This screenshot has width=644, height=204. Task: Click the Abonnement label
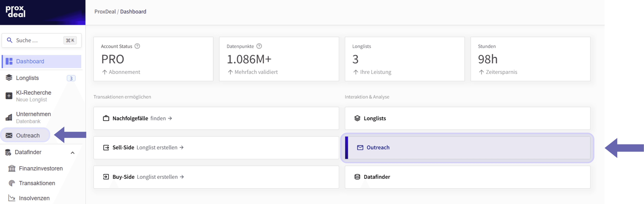coord(125,72)
